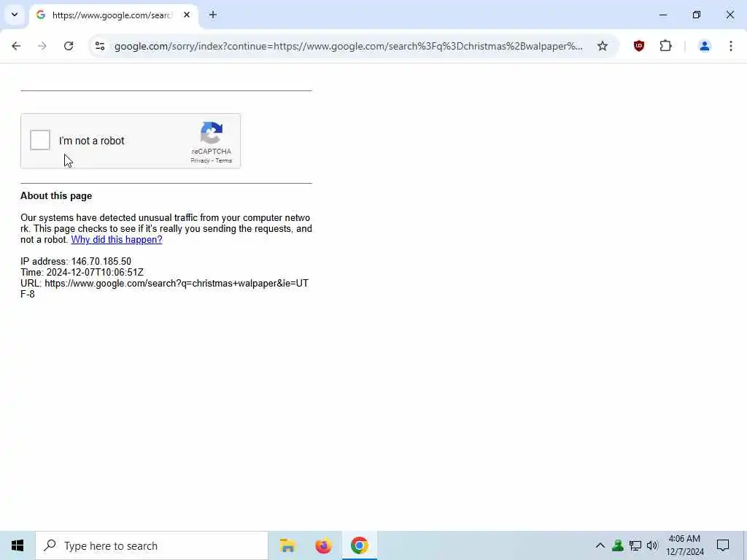Select the google.com search tab
The image size is (747, 560).
pyautogui.click(x=113, y=15)
